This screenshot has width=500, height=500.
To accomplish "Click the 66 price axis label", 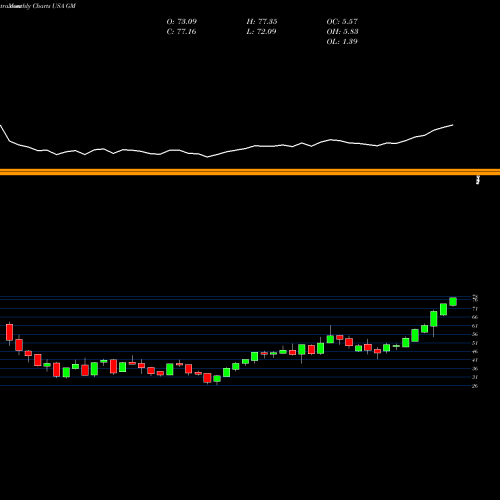I will 475,317.
